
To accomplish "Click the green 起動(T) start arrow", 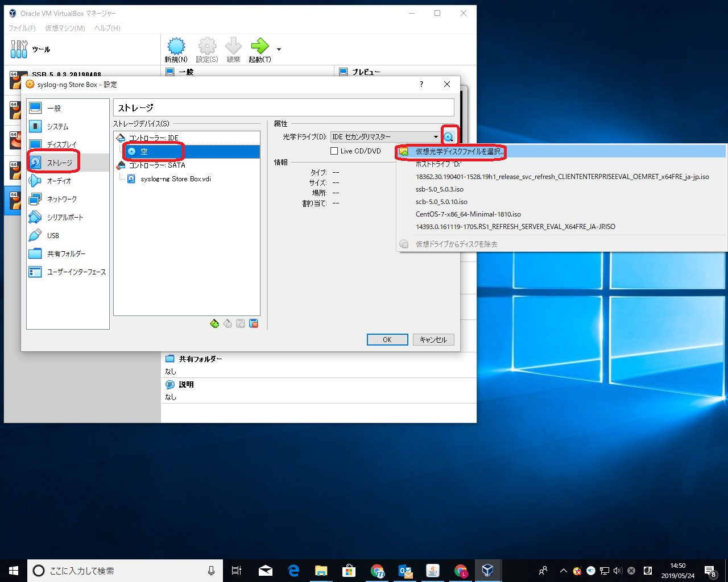I will coord(260,46).
